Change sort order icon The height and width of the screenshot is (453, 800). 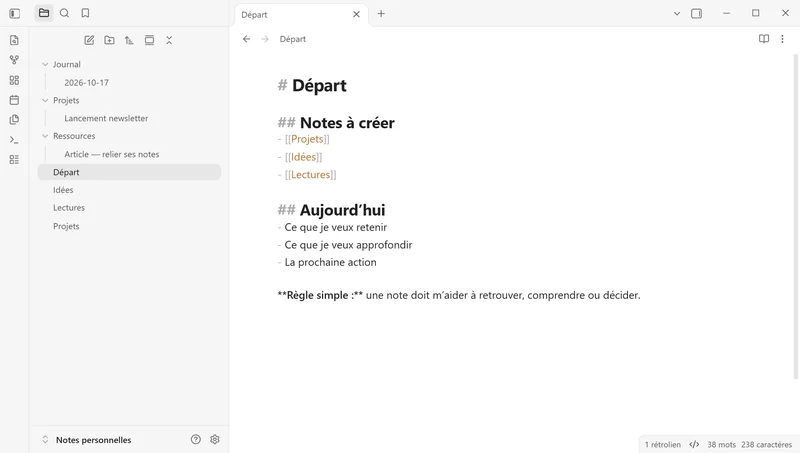coord(129,40)
